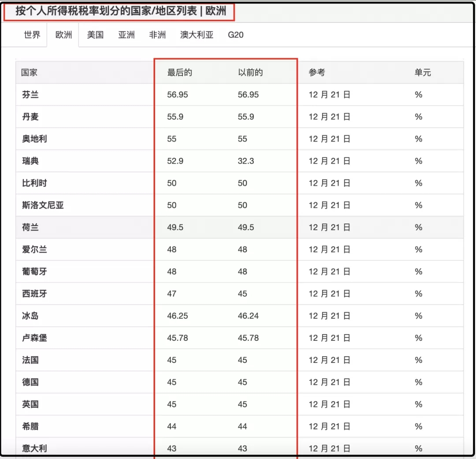Image resolution: width=476 pixels, height=459 pixels.
Task: Select the 欧洲 tab
Action: 63,35
